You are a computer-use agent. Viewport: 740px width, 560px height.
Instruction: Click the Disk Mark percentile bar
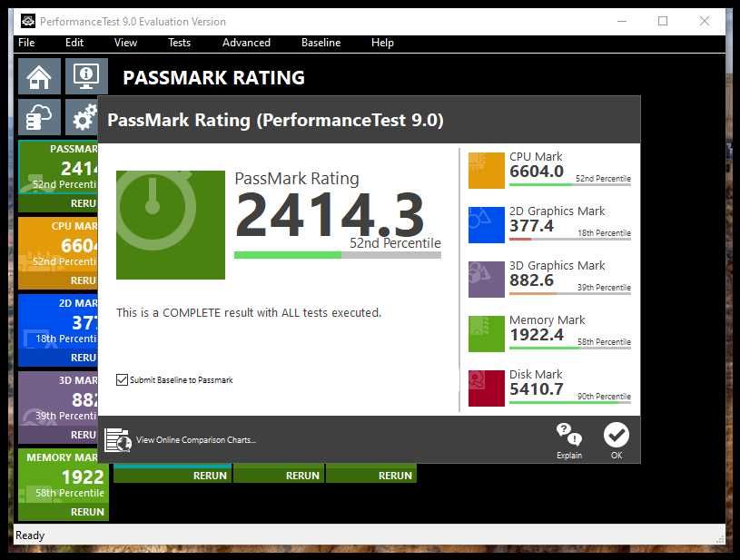570,402
